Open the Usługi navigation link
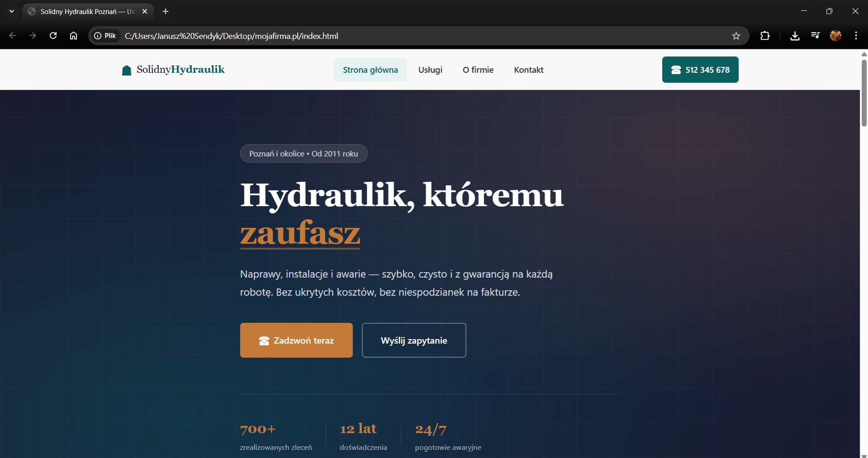868x458 pixels. [x=430, y=70]
